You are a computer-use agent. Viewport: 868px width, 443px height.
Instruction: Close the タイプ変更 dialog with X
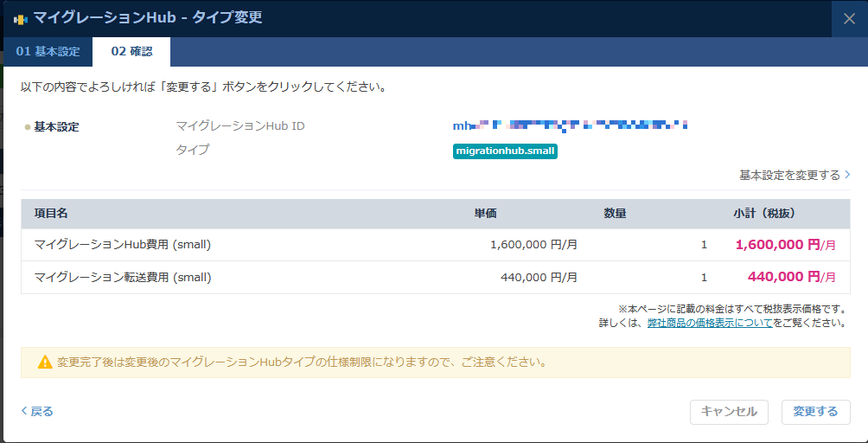pos(849,19)
